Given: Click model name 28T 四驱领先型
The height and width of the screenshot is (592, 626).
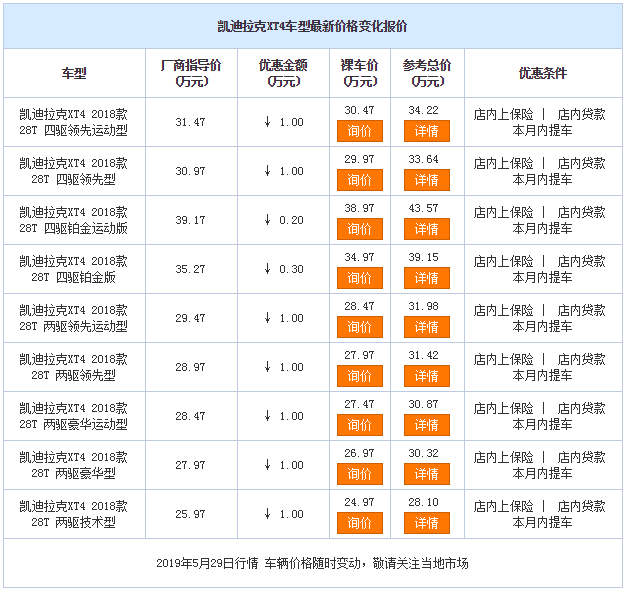Looking at the screenshot, I should tap(74, 172).
